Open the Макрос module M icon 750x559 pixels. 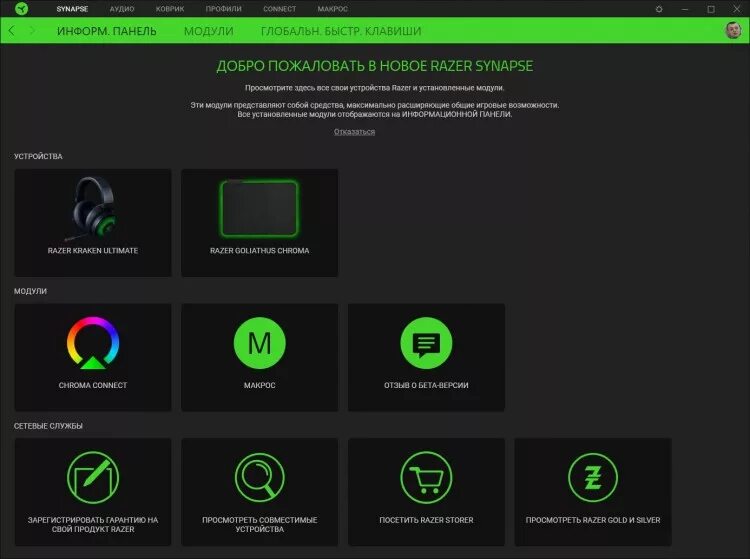[x=260, y=343]
